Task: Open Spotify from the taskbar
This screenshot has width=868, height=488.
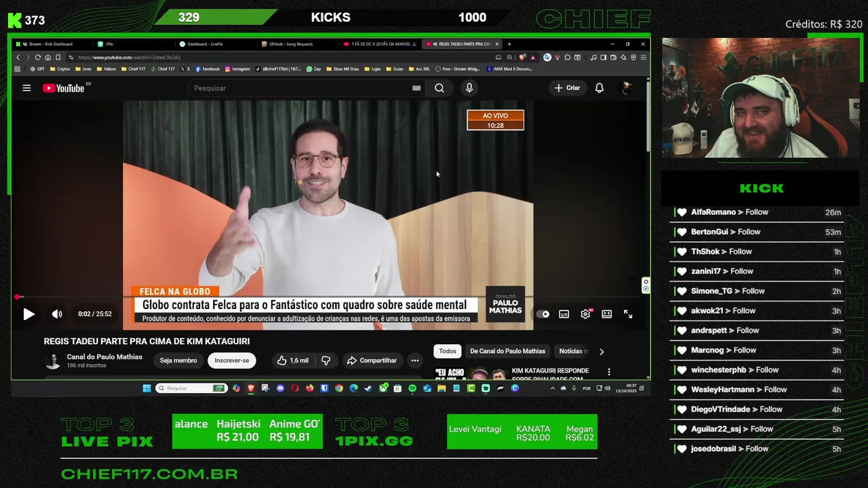Action: 412,388
